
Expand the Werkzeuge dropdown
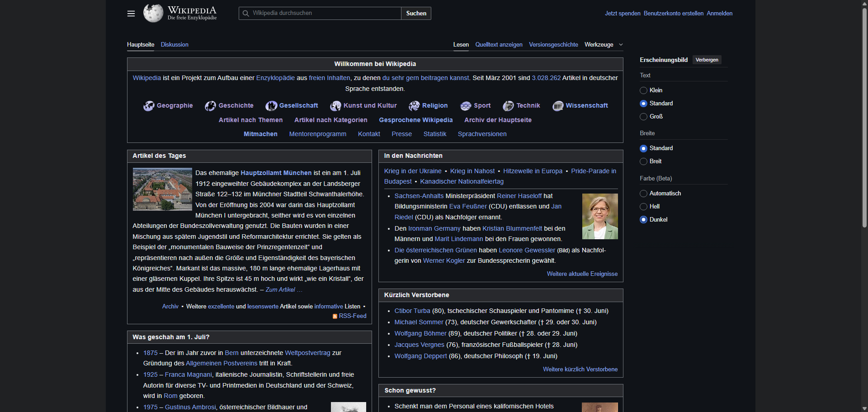point(604,44)
